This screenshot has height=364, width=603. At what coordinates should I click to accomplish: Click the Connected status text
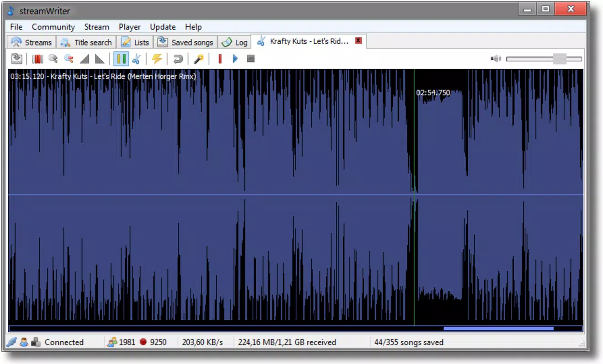pyautogui.click(x=64, y=342)
